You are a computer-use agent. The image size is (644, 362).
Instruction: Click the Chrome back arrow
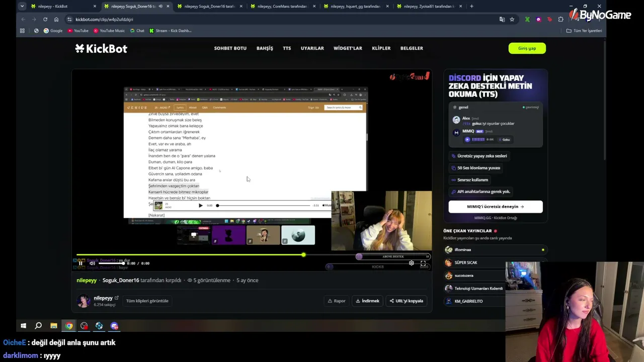click(23, 19)
